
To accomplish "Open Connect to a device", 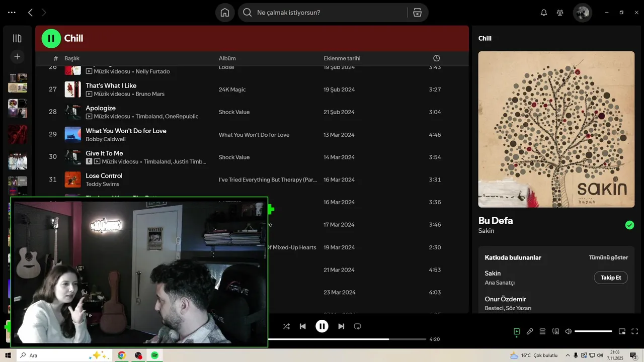I will coord(555,331).
